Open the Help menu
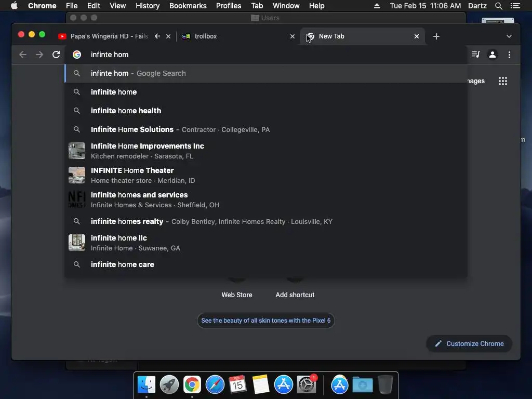 pyautogui.click(x=316, y=6)
